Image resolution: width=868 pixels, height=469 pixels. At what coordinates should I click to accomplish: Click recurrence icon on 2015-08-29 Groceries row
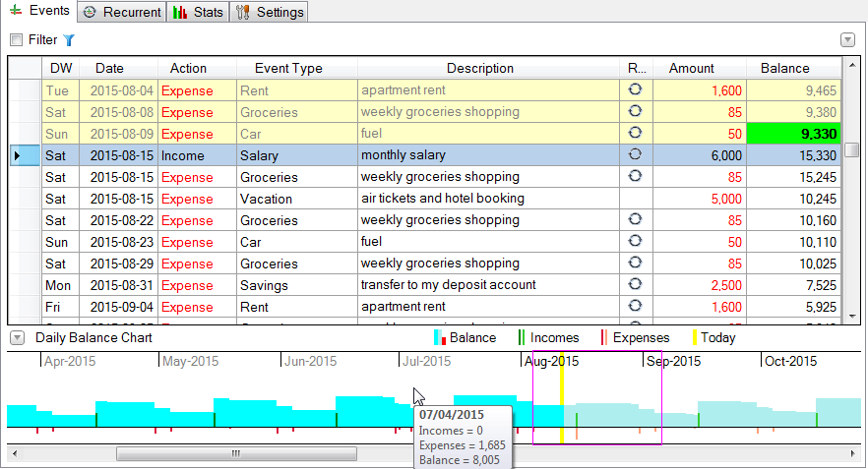(636, 262)
